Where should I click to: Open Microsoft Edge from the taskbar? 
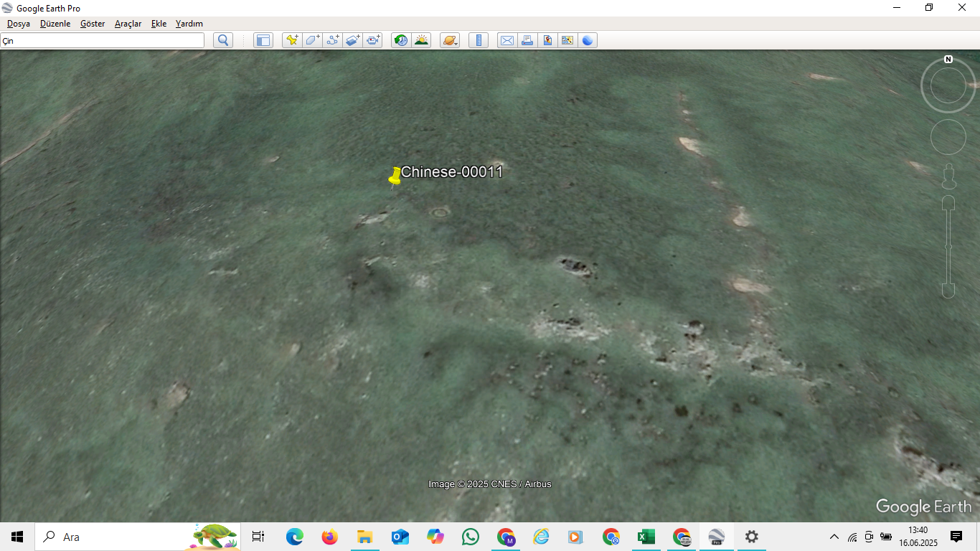pos(295,537)
